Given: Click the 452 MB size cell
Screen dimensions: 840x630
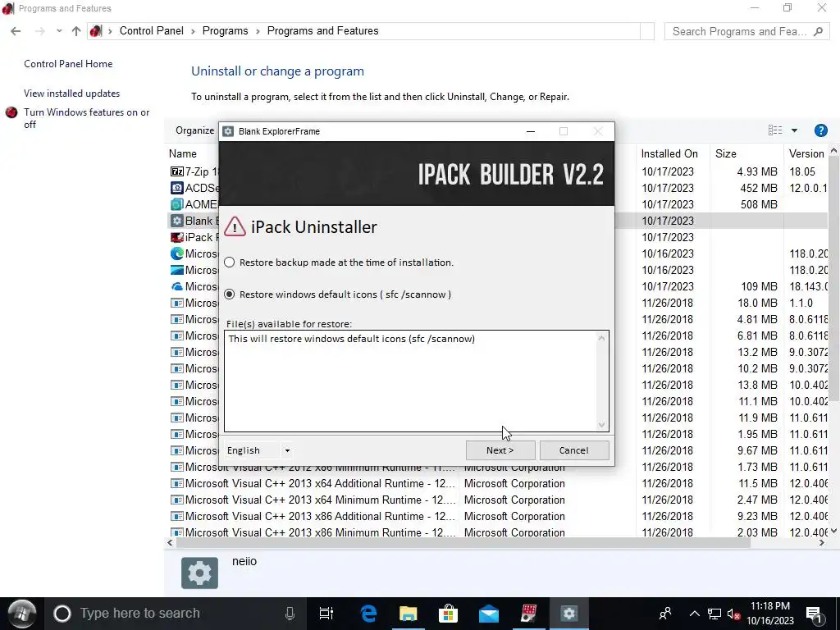Looking at the screenshot, I should click(x=758, y=188).
